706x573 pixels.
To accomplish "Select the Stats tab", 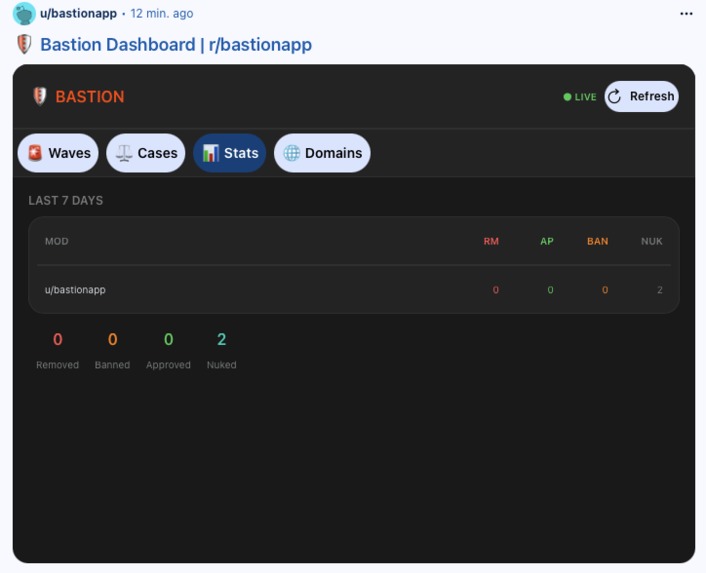I will pos(230,153).
